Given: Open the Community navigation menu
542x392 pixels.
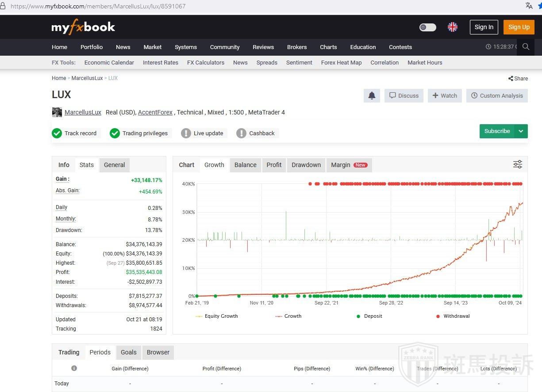Looking at the screenshot, I should (x=225, y=47).
